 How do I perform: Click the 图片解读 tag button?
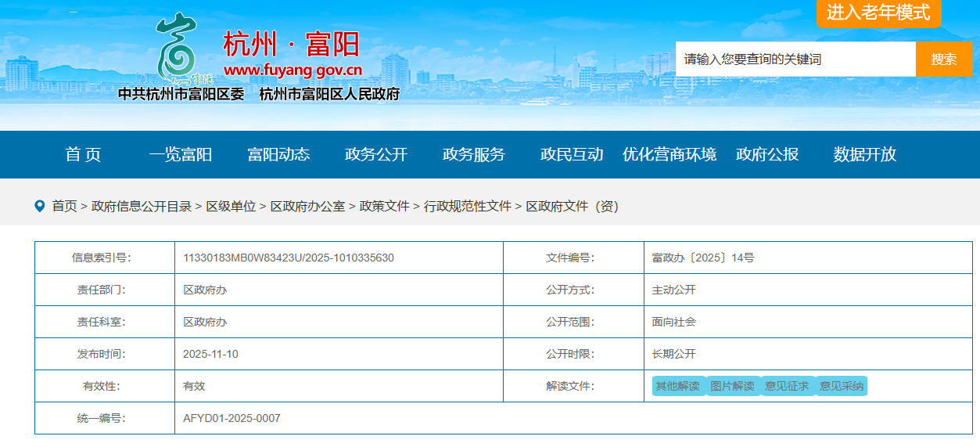click(733, 386)
